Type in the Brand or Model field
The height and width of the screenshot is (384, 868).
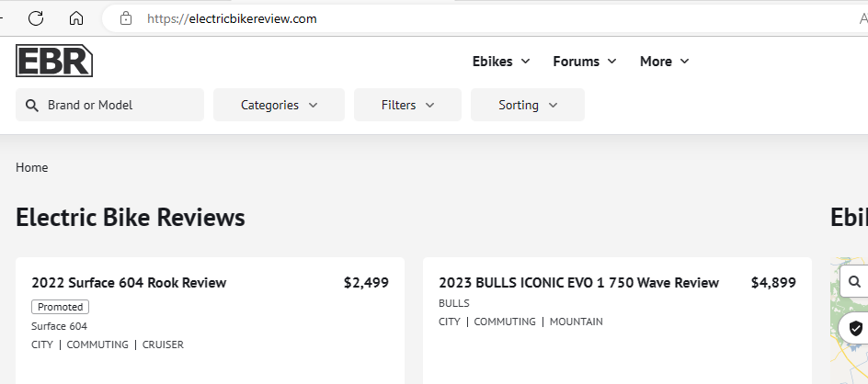[x=120, y=105]
